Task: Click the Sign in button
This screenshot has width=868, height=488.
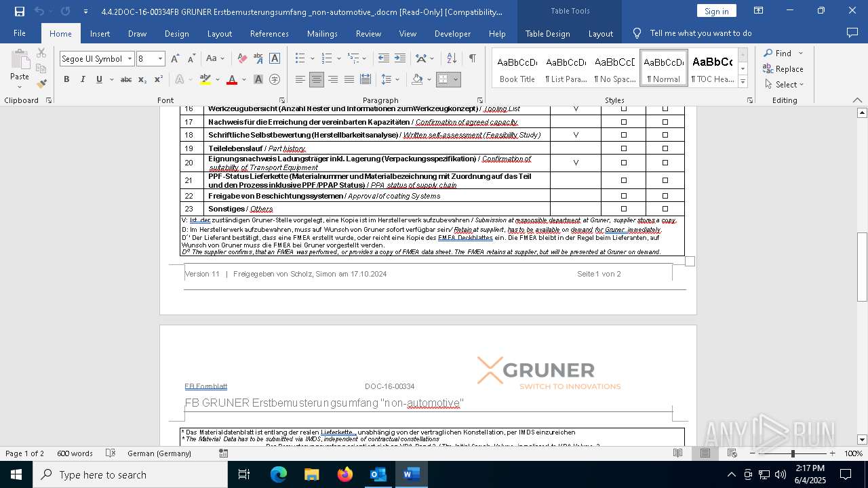Action: click(716, 11)
